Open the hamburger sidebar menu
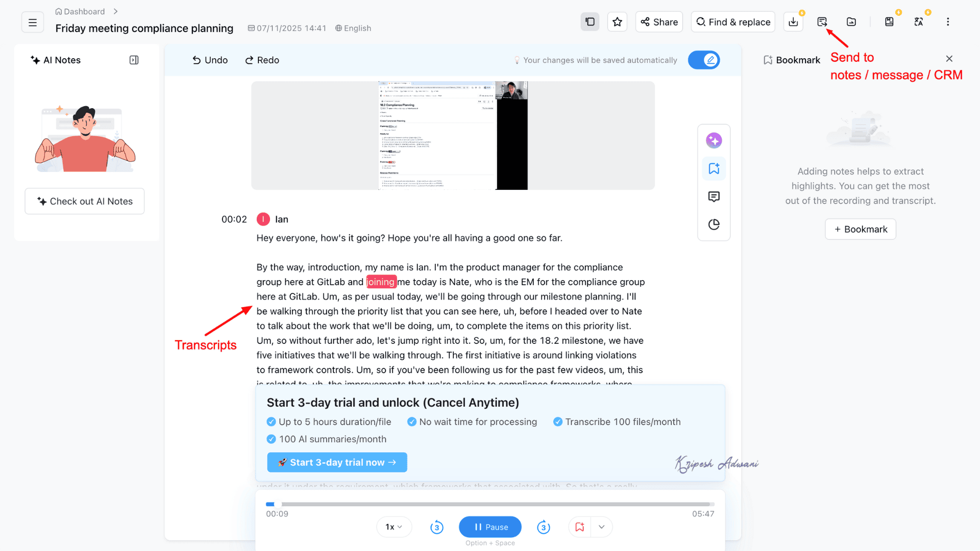The width and height of the screenshot is (980, 551). 33,22
